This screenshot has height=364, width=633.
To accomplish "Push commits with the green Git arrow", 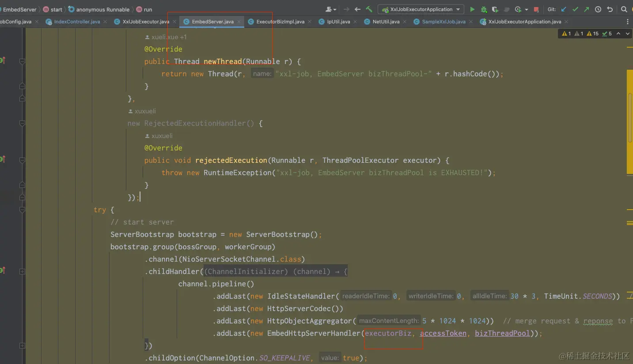I will tap(586, 9).
